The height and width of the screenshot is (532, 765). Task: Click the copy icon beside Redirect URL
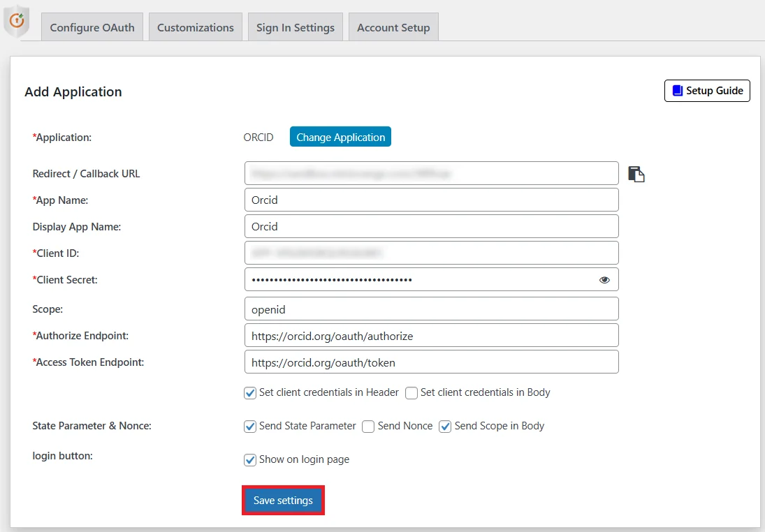tap(636, 173)
